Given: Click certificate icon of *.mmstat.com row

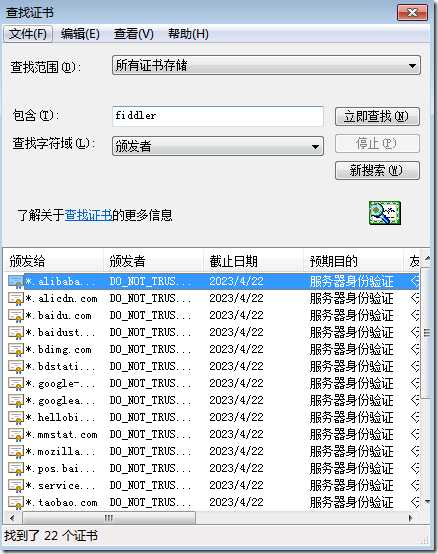Looking at the screenshot, I should click(x=16, y=435).
